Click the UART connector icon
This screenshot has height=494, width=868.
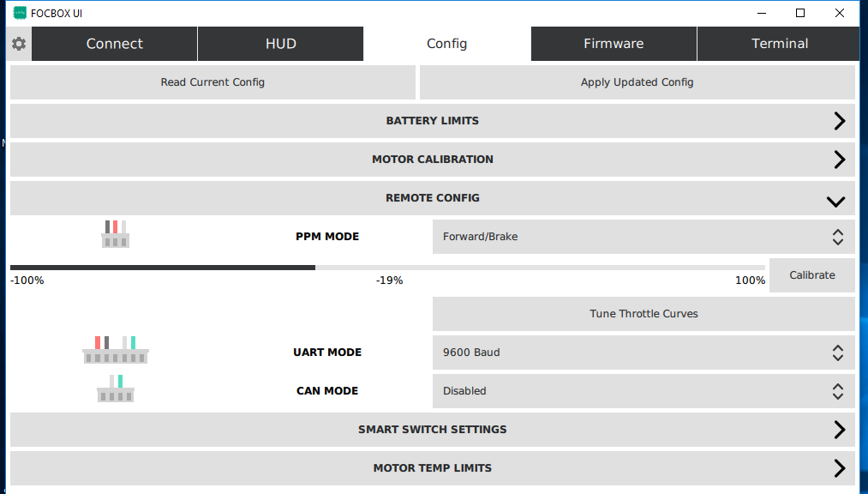[116, 350]
